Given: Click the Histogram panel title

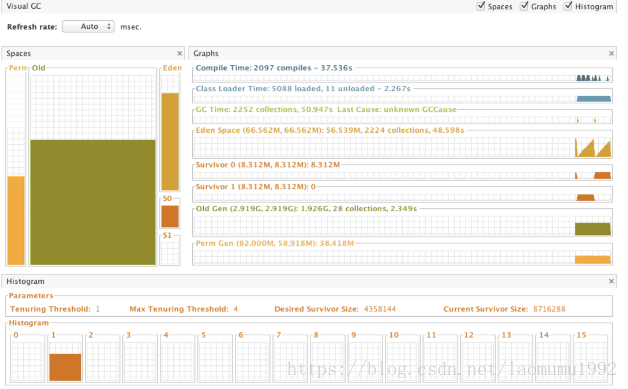Looking at the screenshot, I should (25, 281).
